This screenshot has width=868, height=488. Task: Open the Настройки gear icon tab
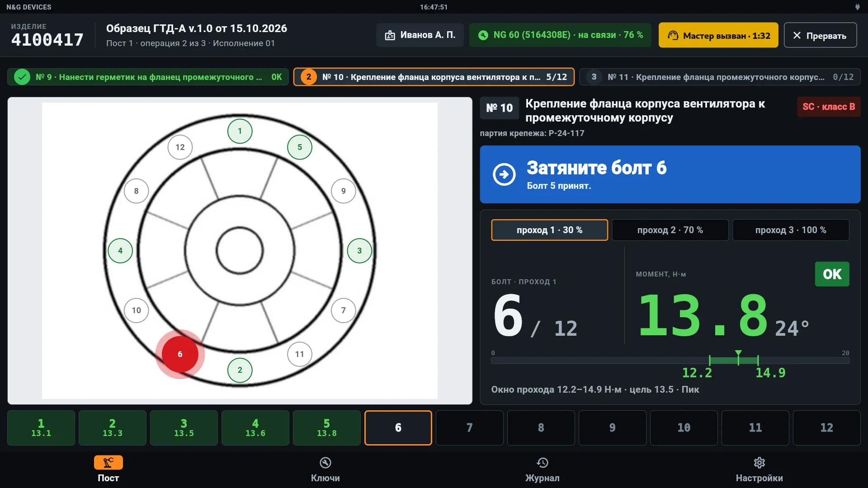(759, 462)
